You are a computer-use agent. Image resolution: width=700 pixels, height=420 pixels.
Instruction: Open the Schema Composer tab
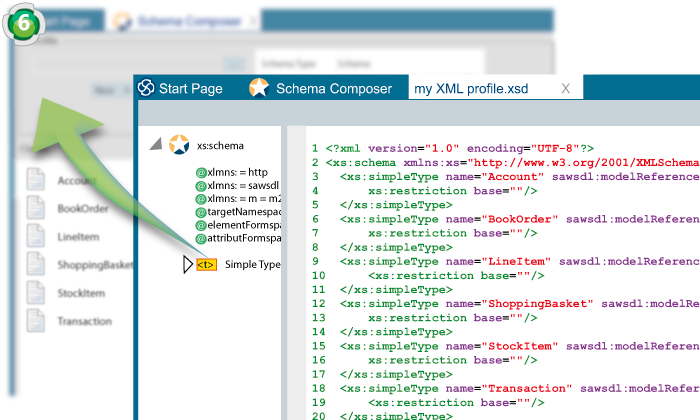coord(333,89)
